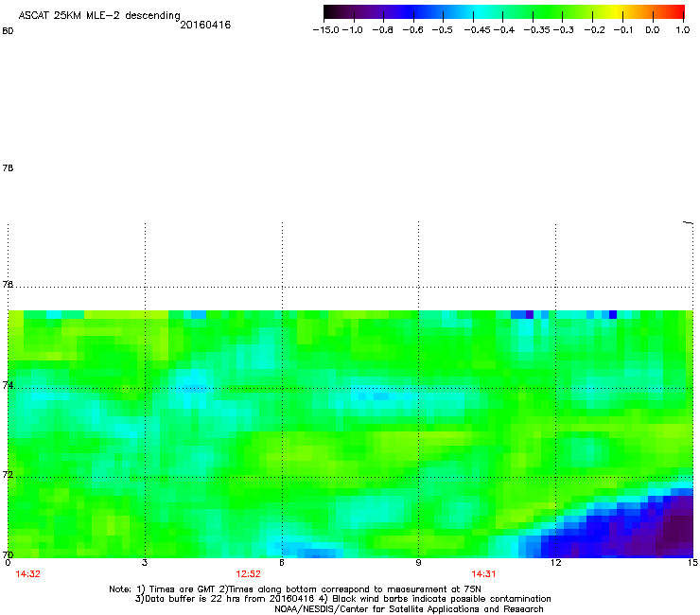Click latitude axis label 72

[x=8, y=474]
